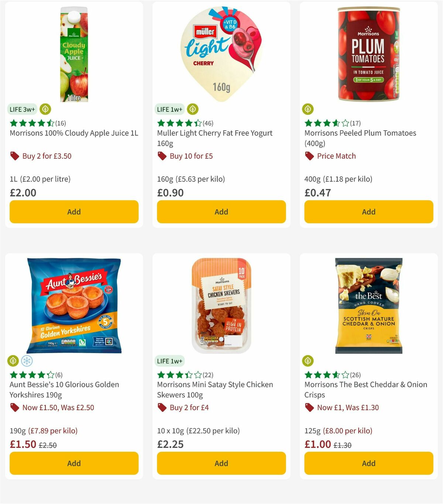Click the price tag icon beside Buy 10 for £5
The width and height of the screenshot is (443, 504).
tap(162, 156)
